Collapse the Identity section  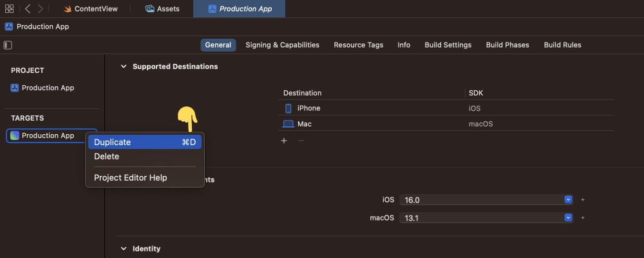click(124, 248)
